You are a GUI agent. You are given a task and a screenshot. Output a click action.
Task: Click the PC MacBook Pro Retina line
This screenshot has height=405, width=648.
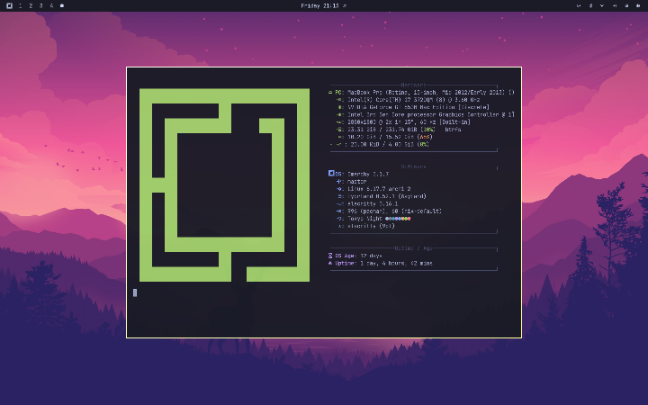(422, 93)
